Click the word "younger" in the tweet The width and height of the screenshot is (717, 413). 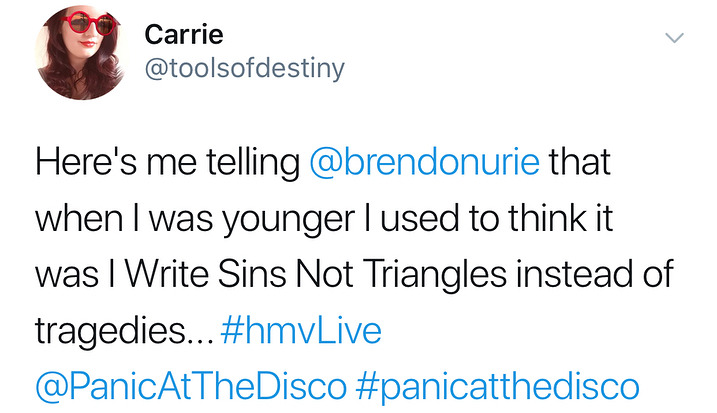tap(268, 219)
